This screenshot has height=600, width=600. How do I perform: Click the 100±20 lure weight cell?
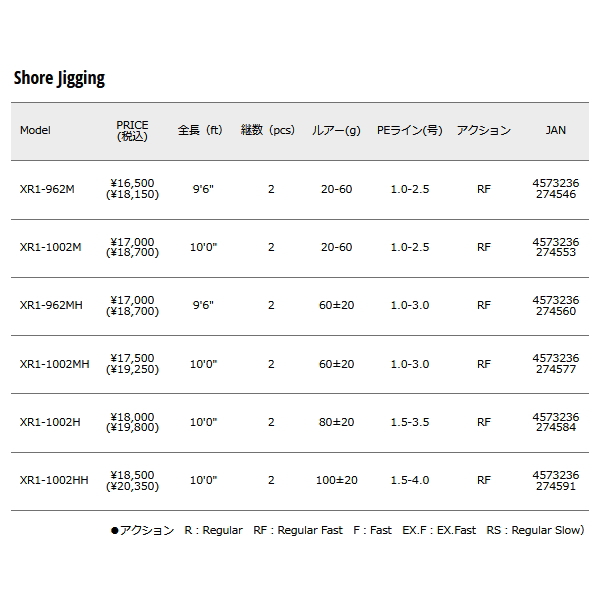(x=335, y=481)
